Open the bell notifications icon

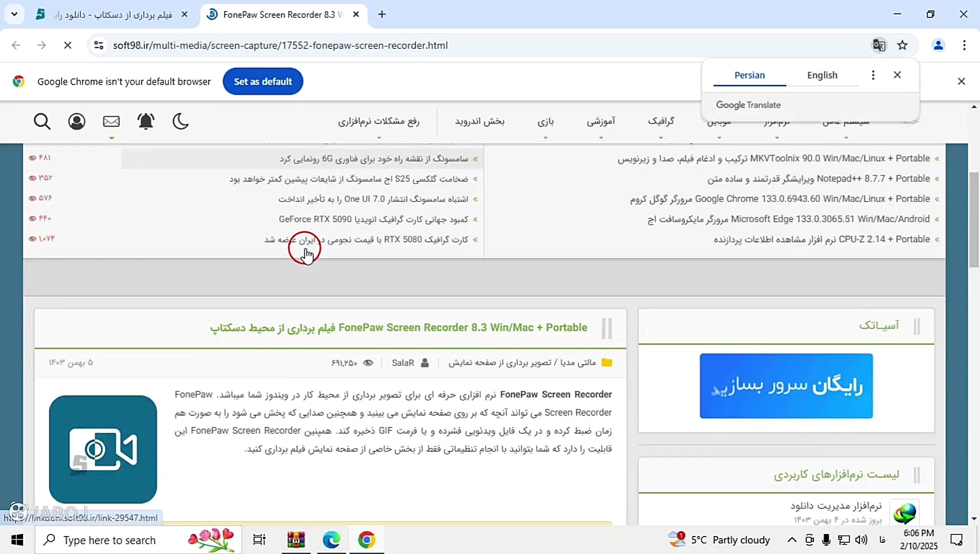tap(146, 122)
